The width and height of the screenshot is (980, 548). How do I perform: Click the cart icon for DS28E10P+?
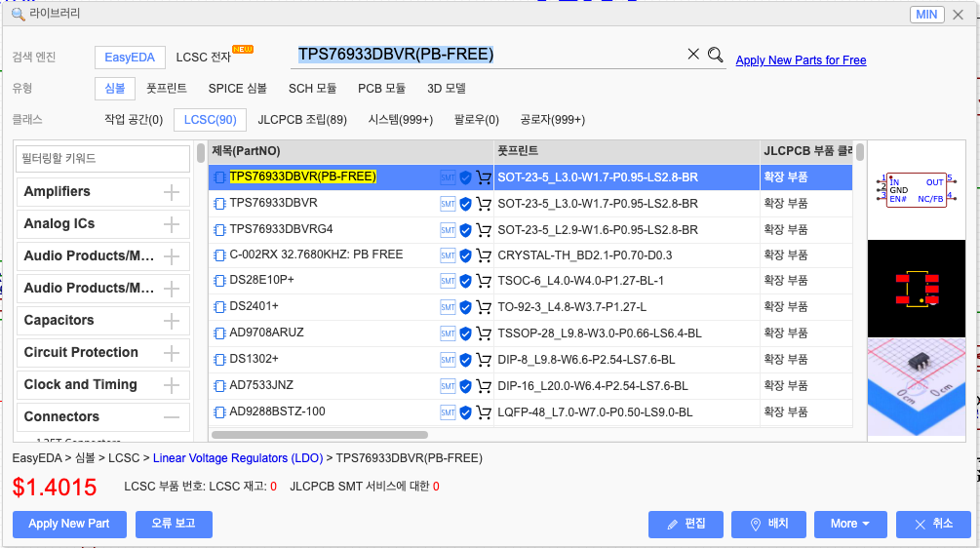point(483,281)
